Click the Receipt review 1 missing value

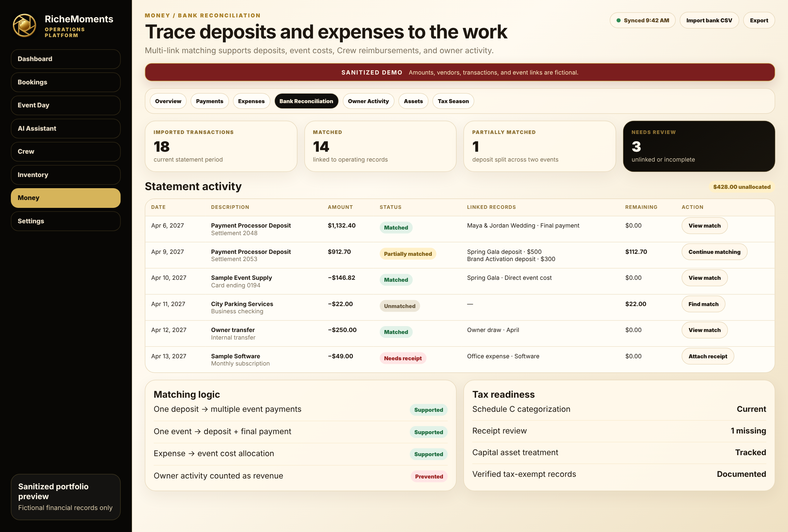(748, 431)
